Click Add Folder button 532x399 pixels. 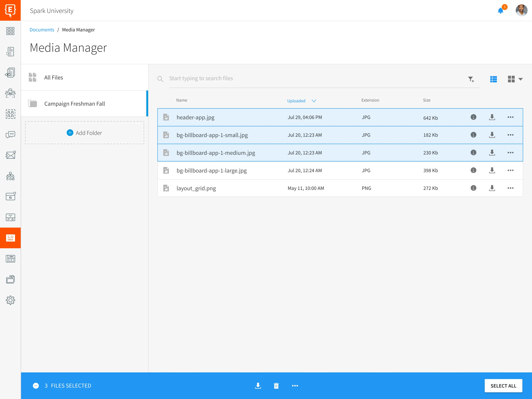(x=84, y=133)
